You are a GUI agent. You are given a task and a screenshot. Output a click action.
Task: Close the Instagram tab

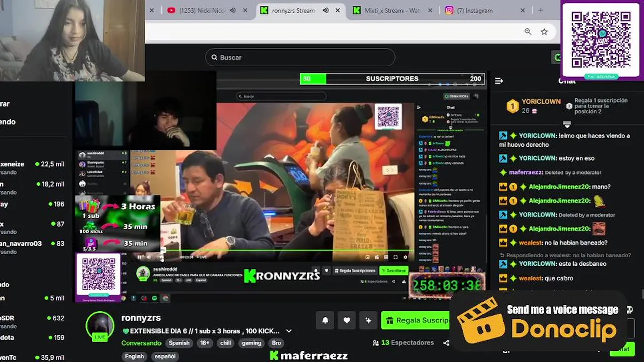pyautogui.click(x=523, y=10)
